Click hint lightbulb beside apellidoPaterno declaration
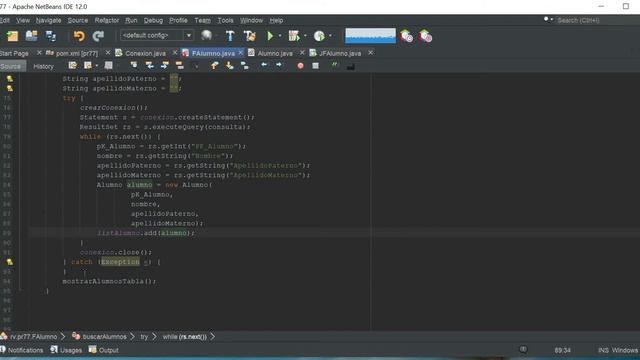Image resolution: width=640 pixels, height=360 pixels. [10, 78]
